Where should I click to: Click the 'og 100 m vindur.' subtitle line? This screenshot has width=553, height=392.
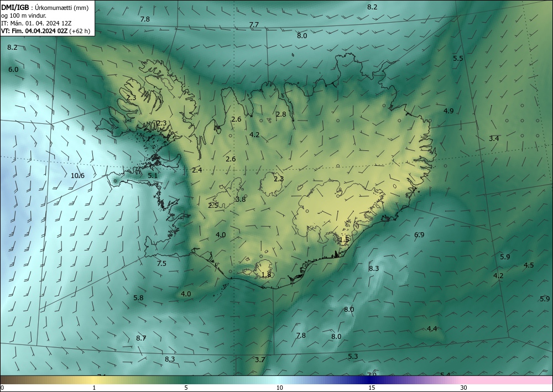(24, 15)
